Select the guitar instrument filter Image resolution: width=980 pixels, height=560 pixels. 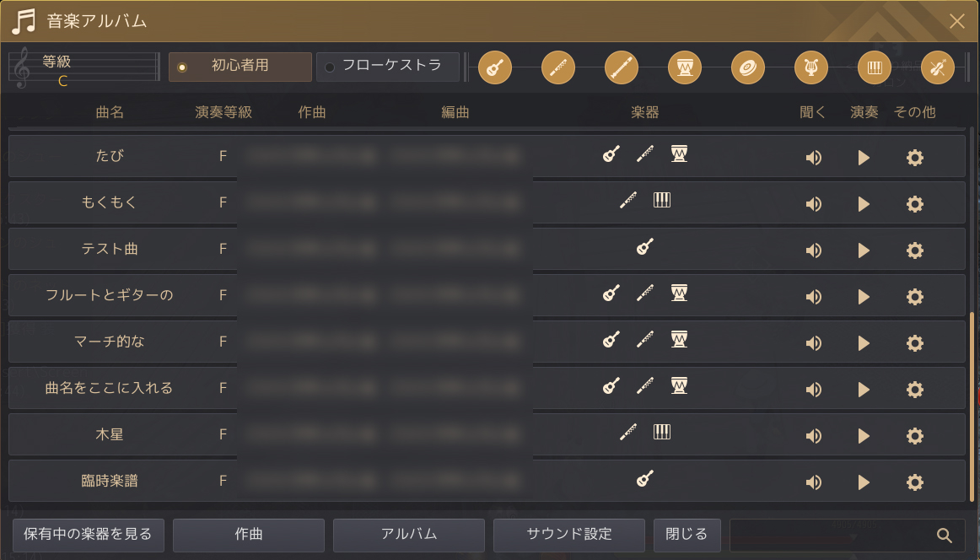coord(495,67)
